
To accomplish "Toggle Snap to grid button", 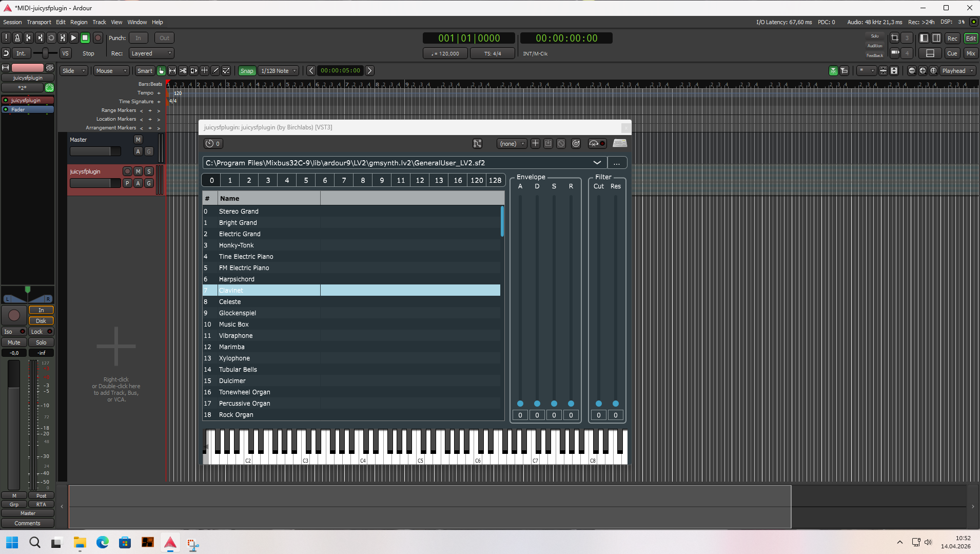I will (x=247, y=71).
